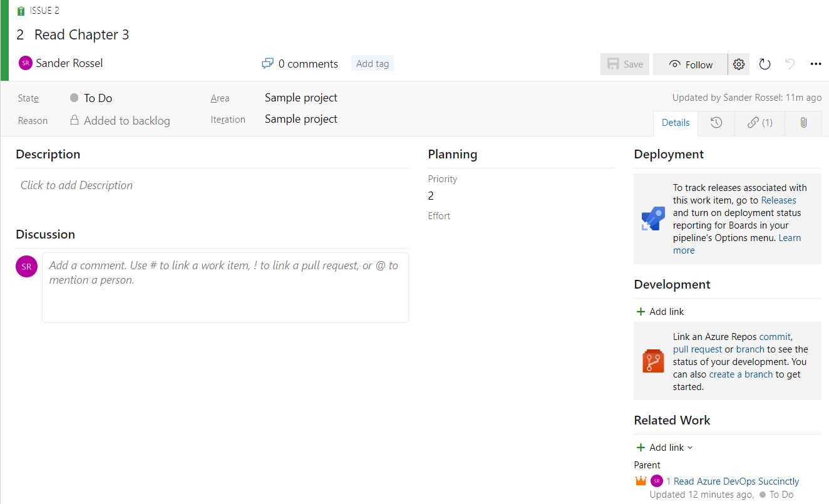Viewport: 829px width, 504px height.
Task: Open the Reason dropdown reading Added to backlog
Action: pos(126,120)
